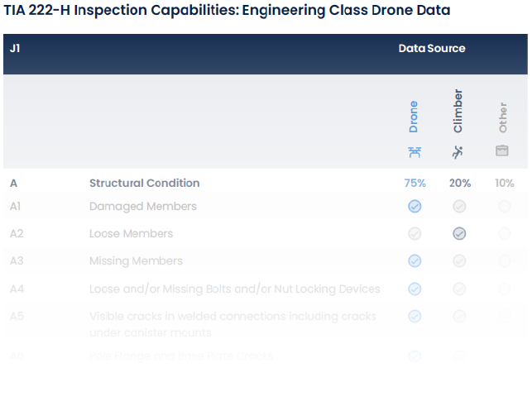Click the Data Source header text
532x406 pixels.
point(432,48)
